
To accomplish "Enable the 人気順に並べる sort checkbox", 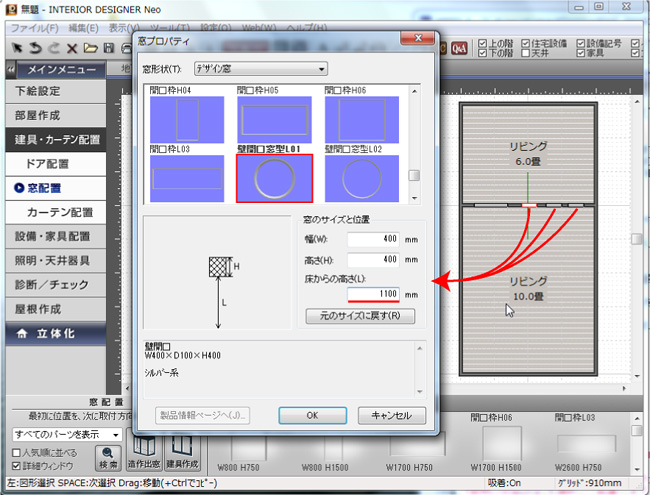I will 16,453.
